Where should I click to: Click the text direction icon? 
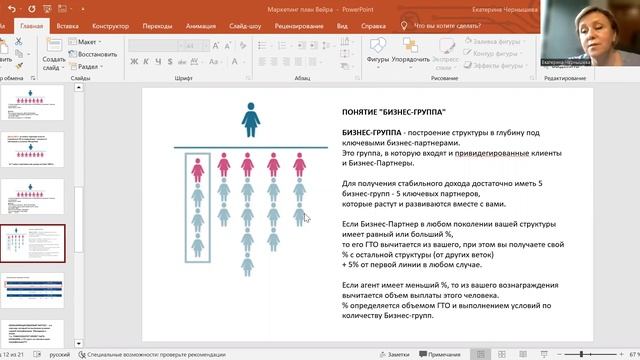(x=346, y=42)
